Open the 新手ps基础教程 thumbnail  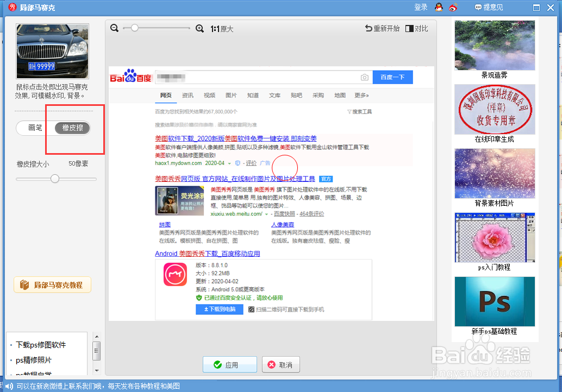coord(495,301)
